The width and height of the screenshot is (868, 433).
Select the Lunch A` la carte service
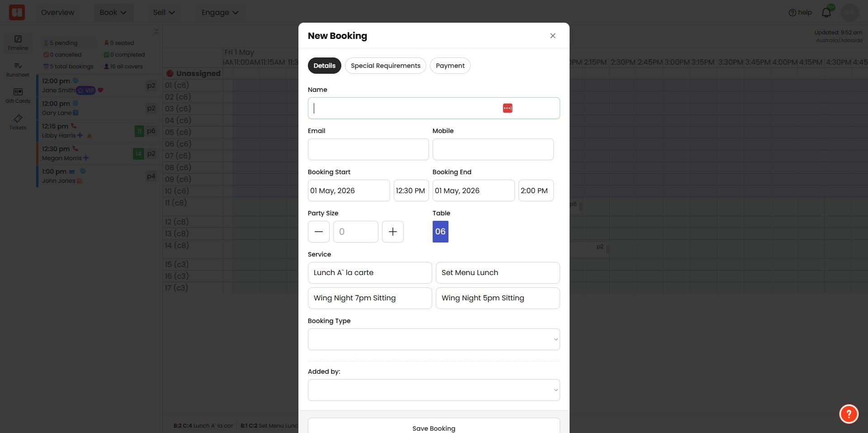[370, 273]
